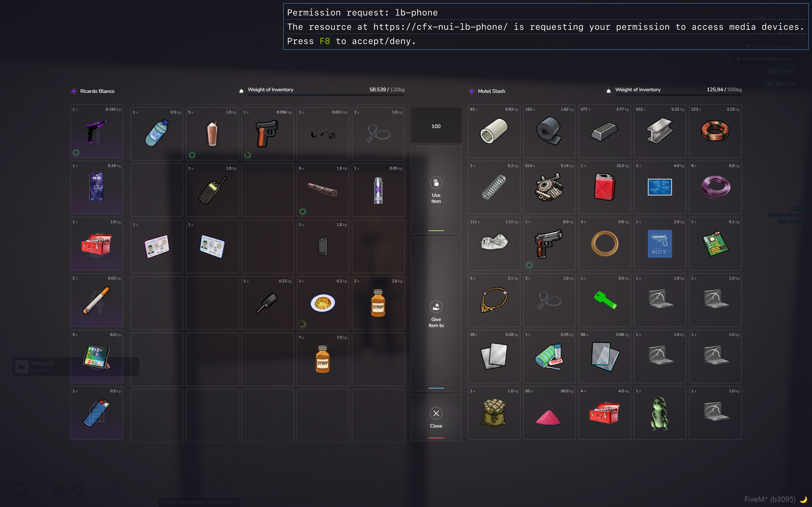
Task: Click the water bottle item
Action: tap(157, 133)
